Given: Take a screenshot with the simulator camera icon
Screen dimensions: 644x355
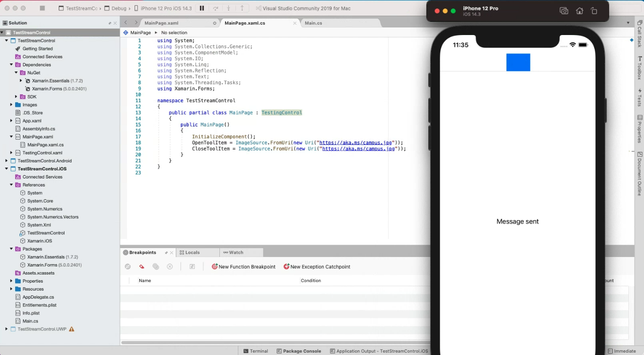Looking at the screenshot, I should (x=564, y=10).
